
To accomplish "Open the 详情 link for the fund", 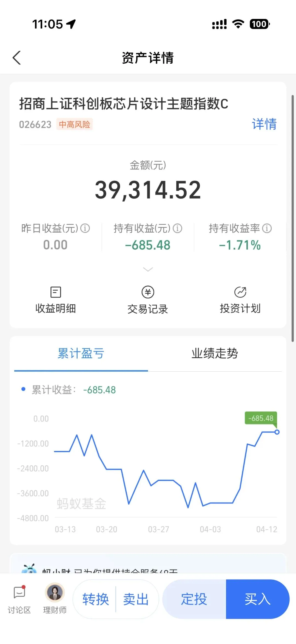I will (x=264, y=124).
